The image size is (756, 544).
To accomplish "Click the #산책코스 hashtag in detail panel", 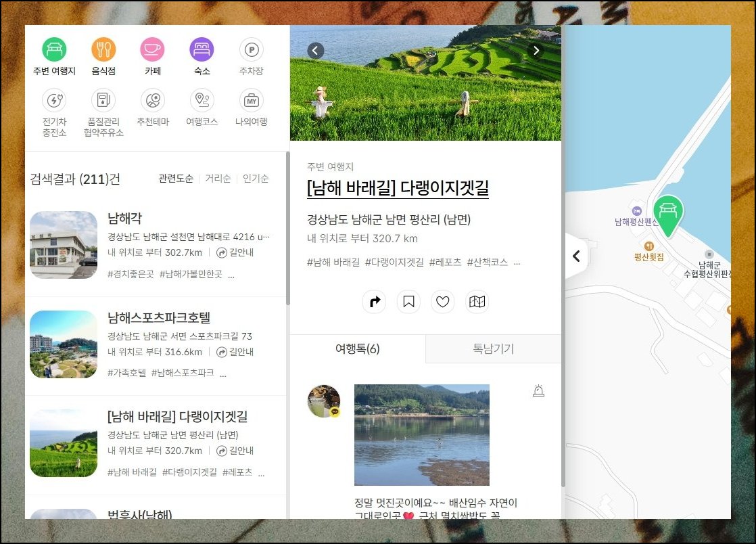I will 488,263.
